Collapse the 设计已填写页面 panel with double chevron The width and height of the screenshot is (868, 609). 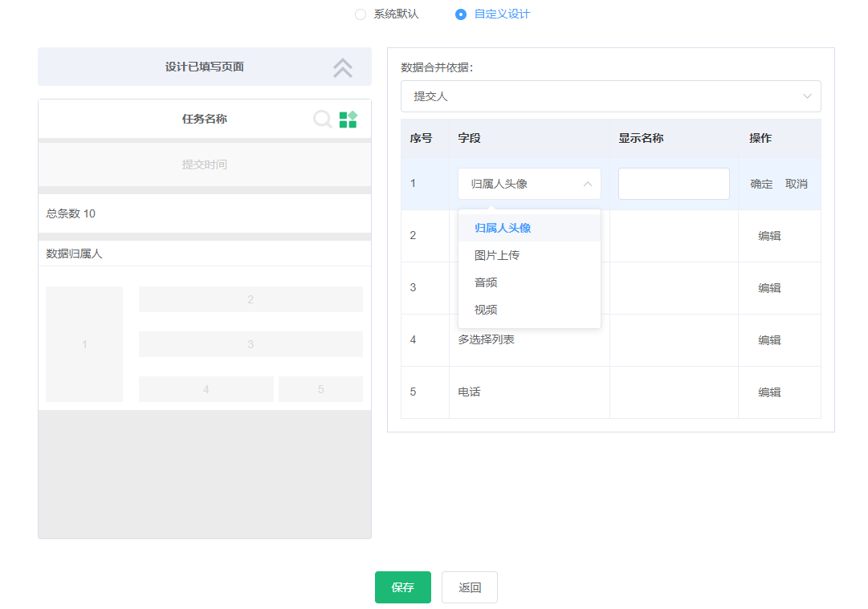[343, 67]
